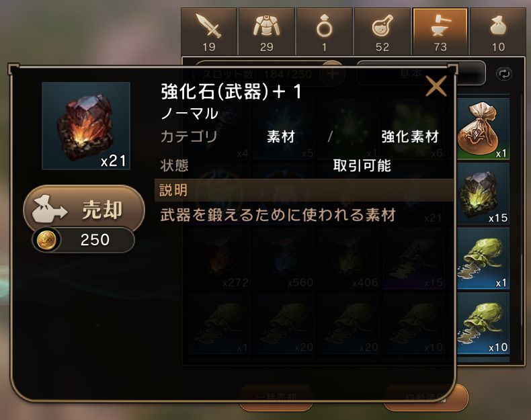Switch to the armor tab showing 29
The image size is (531, 420).
click(267, 32)
